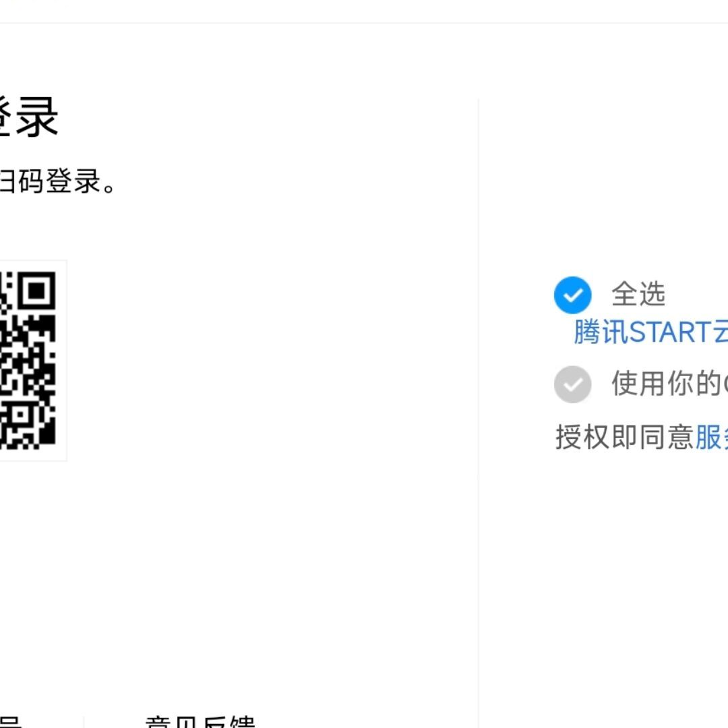Click the 授权即同意 consent text
Viewport: 728px width, 728px height.
point(624,437)
